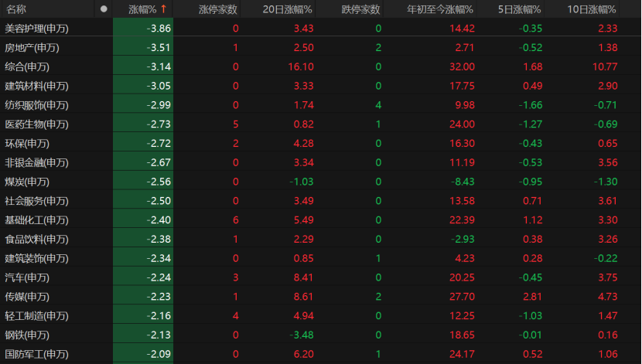642x364 pixels.
Task: Click the -1.30 ten-day value
Action: click(606, 182)
